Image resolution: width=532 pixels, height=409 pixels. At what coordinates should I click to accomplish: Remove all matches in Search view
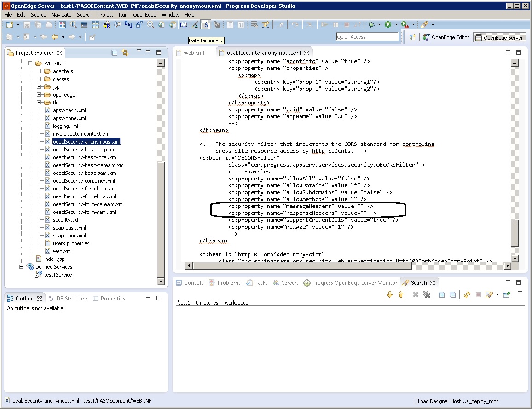point(427,294)
